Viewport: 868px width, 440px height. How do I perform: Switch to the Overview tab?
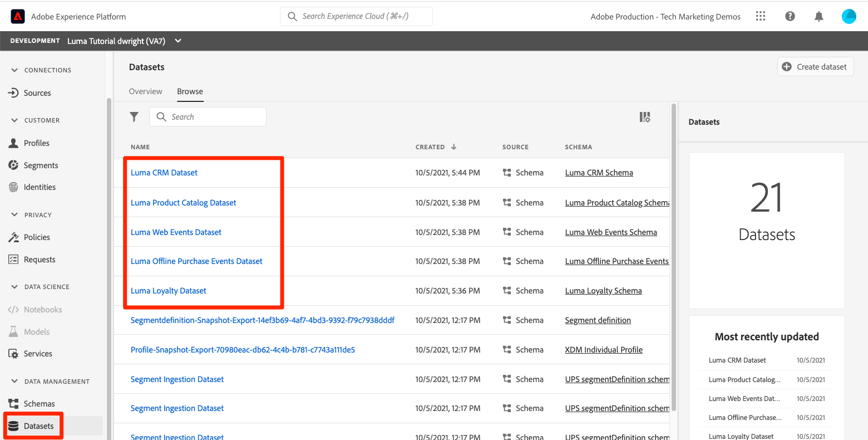click(146, 91)
